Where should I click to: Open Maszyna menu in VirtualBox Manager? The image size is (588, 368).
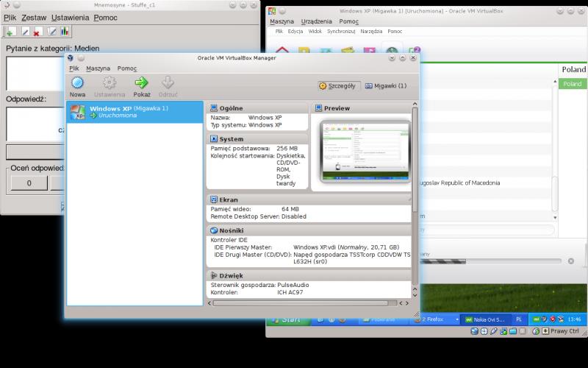[98, 68]
